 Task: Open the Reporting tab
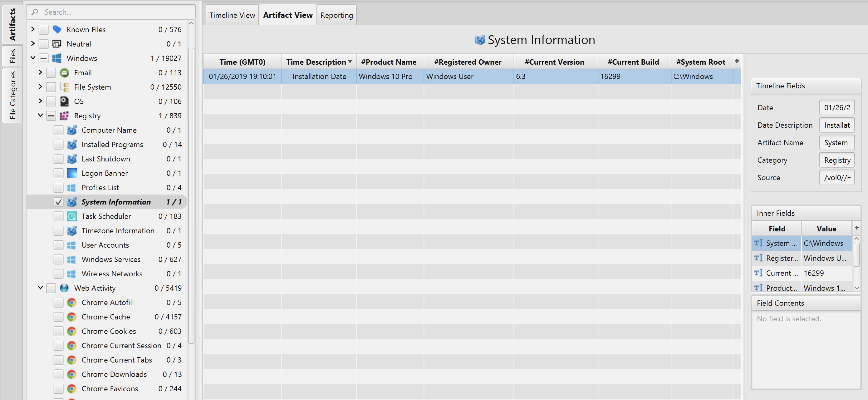tap(336, 15)
